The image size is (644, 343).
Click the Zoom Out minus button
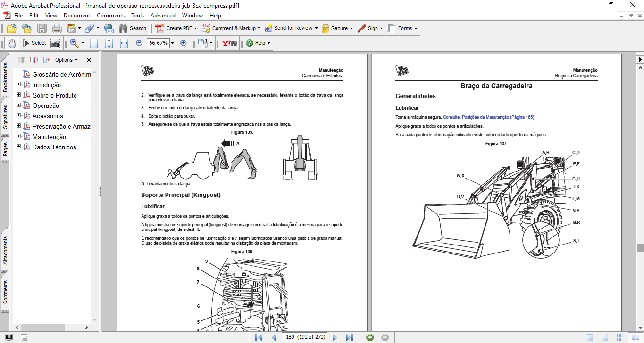pyautogui.click(x=139, y=43)
